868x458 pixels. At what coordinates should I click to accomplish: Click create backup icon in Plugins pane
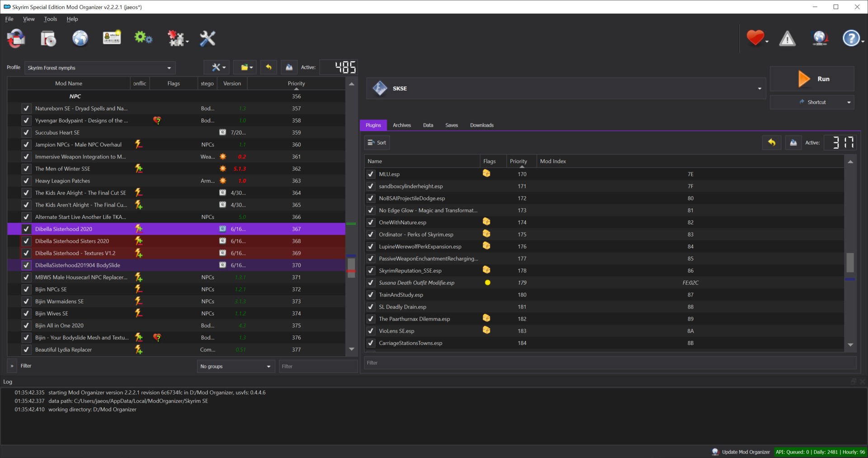pos(793,143)
